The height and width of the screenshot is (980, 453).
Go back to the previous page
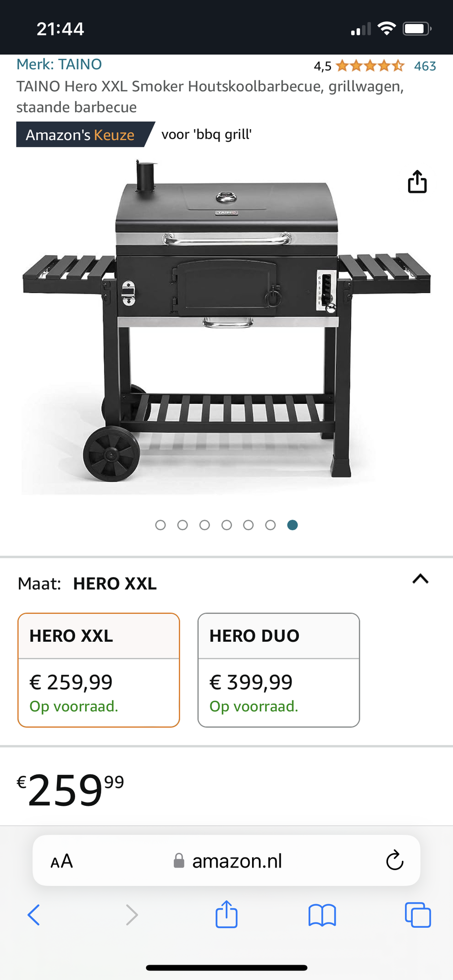point(33,915)
